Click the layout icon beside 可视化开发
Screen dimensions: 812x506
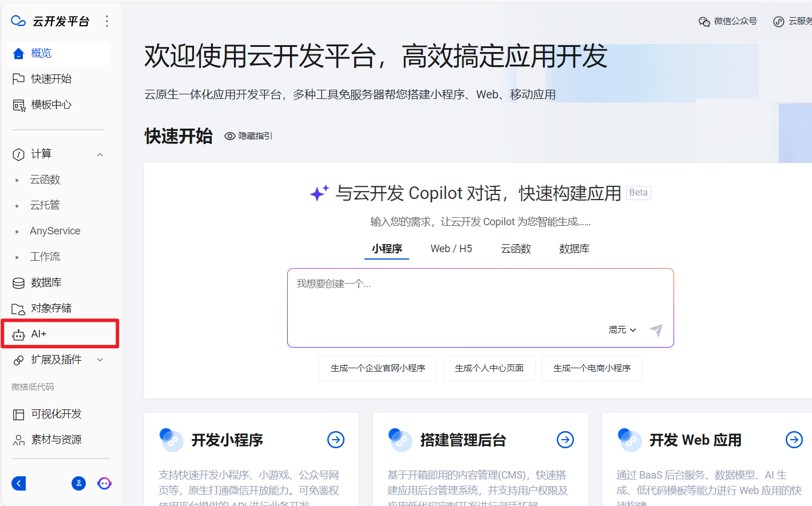coord(18,415)
